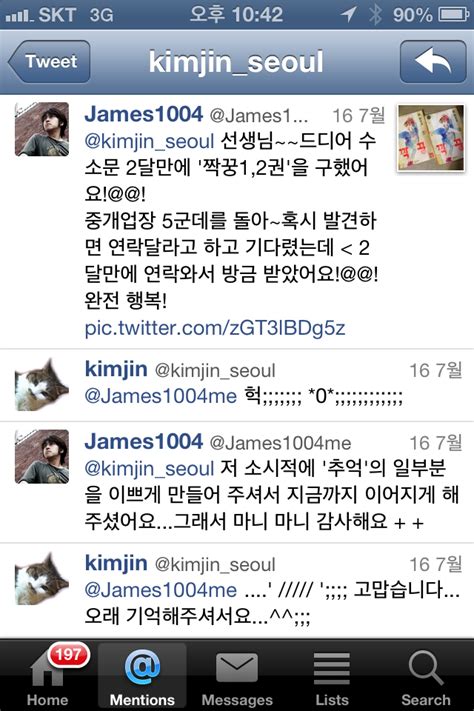Switch to the Mentions tab
This screenshot has width=474, height=711.
(x=142, y=675)
